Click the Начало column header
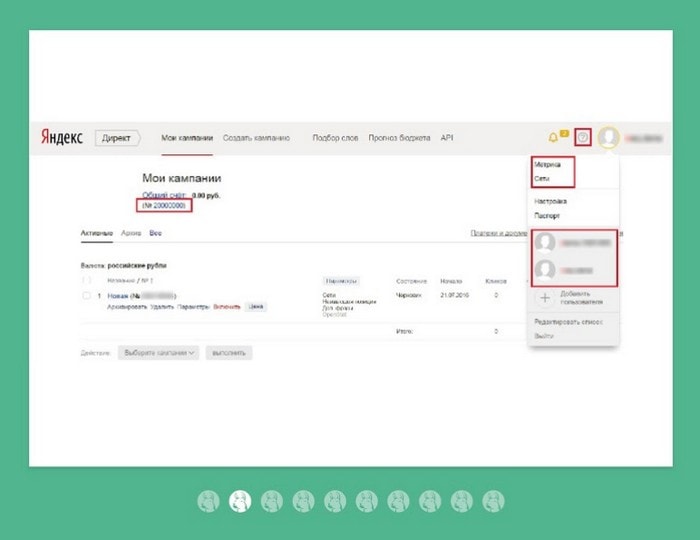 tap(451, 281)
